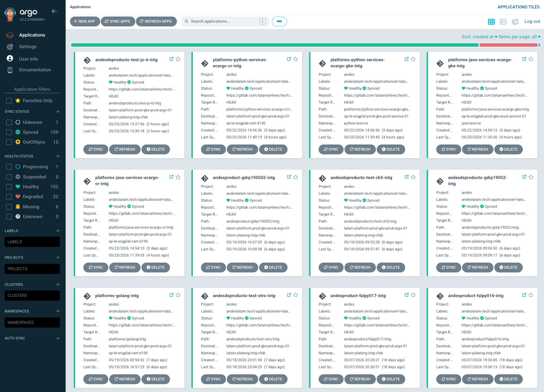Screen dimensions: 544x392
Task: Tick the Degraded health status filter
Action: pos(9,197)
